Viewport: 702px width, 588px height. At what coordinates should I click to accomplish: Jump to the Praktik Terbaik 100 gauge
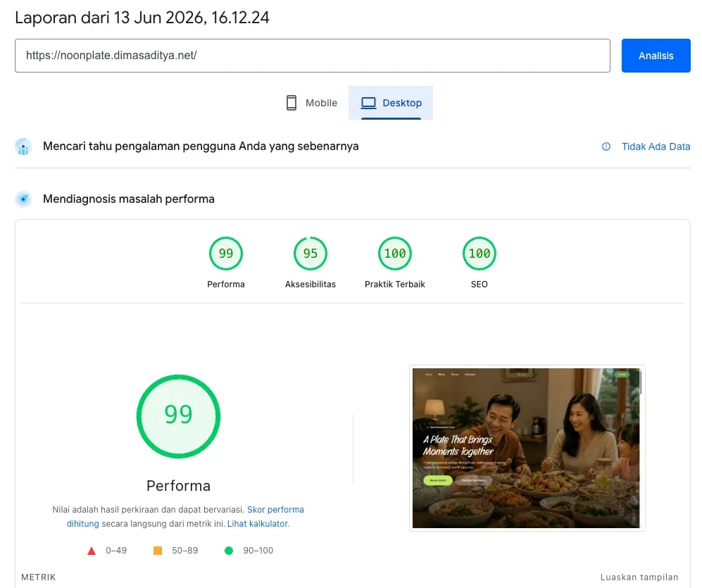394,254
